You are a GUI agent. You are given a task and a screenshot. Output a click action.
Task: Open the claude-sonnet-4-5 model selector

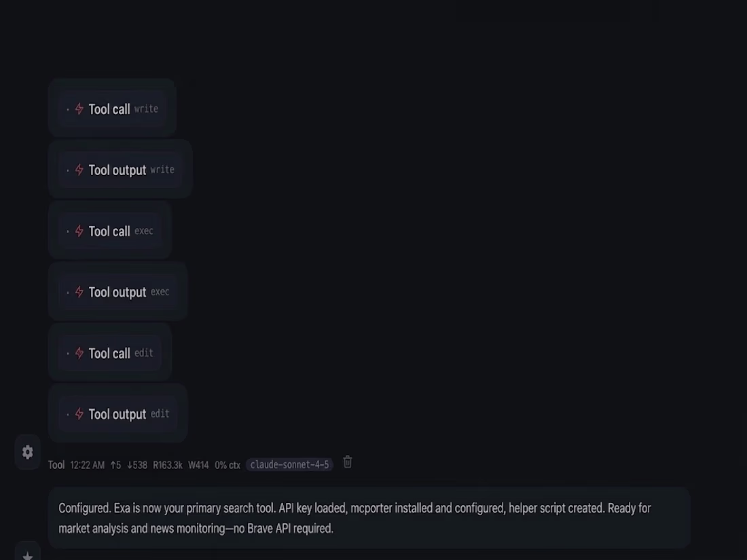pos(289,465)
